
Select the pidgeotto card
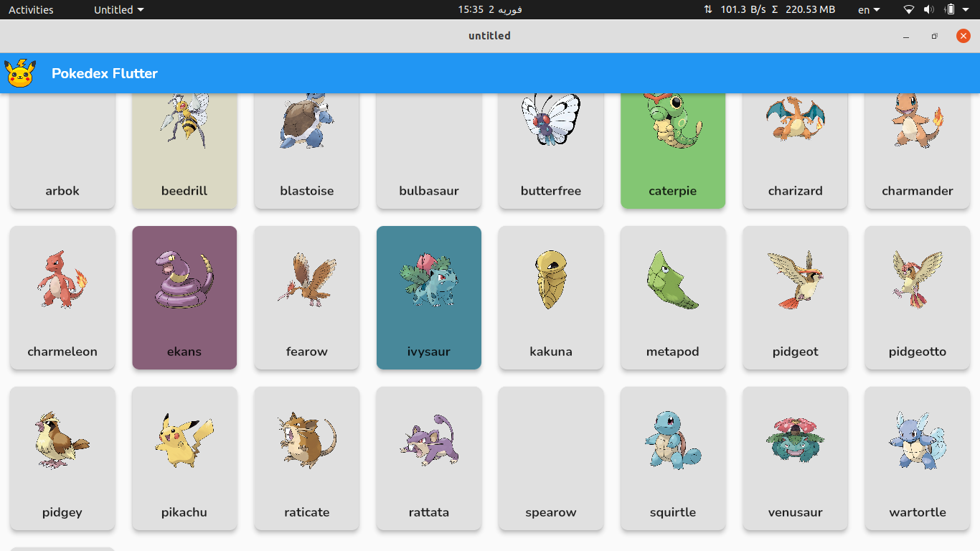pos(918,298)
